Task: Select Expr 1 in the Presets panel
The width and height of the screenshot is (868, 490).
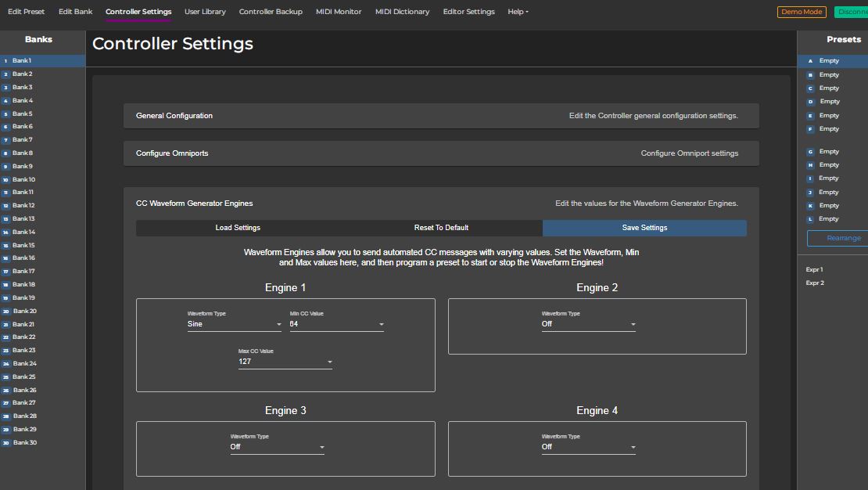Action: 816,270
